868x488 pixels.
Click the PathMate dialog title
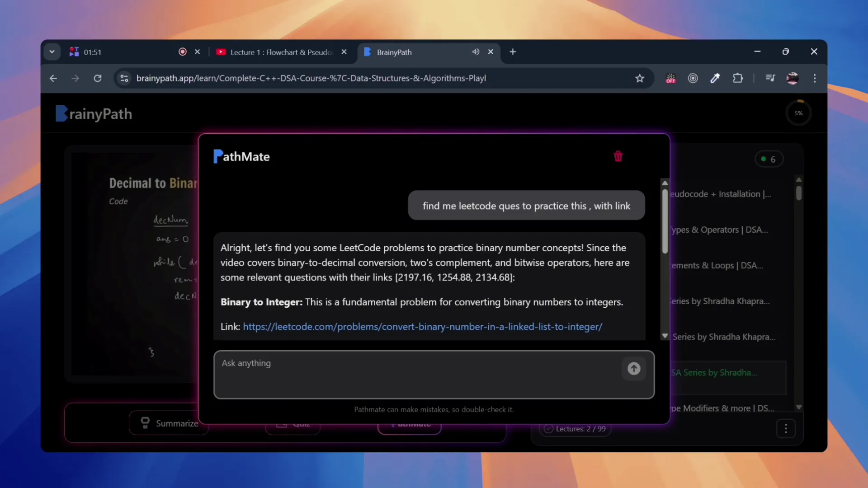[x=242, y=156]
